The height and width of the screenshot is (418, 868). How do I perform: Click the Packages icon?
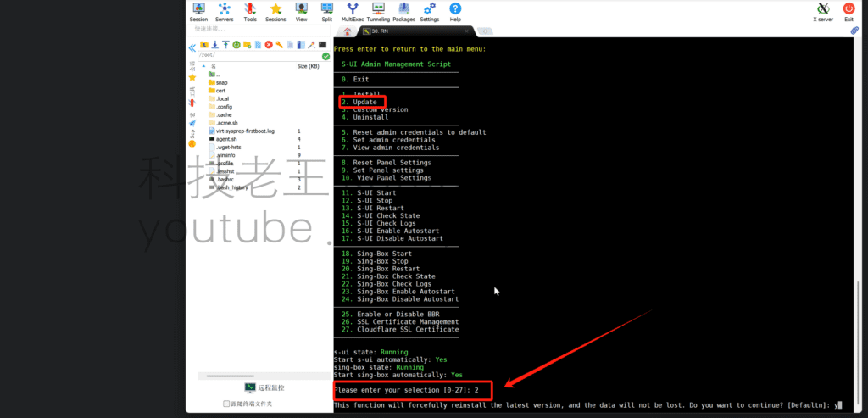(403, 11)
